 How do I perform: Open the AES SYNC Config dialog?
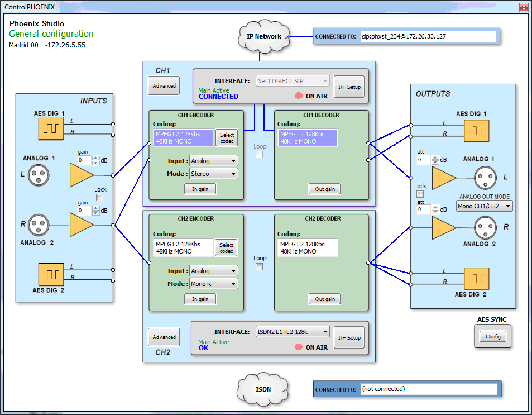click(492, 336)
